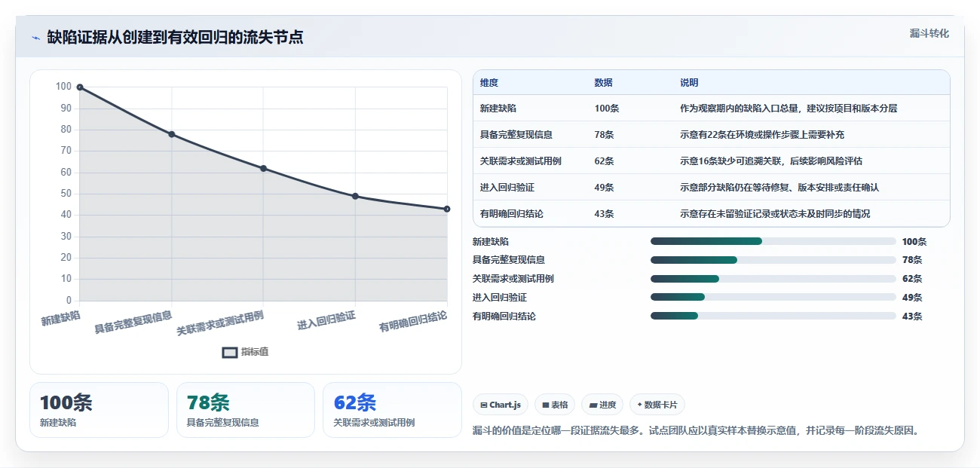The image size is (980, 468).
Task: Click the chart data point at 62
Action: (x=263, y=168)
